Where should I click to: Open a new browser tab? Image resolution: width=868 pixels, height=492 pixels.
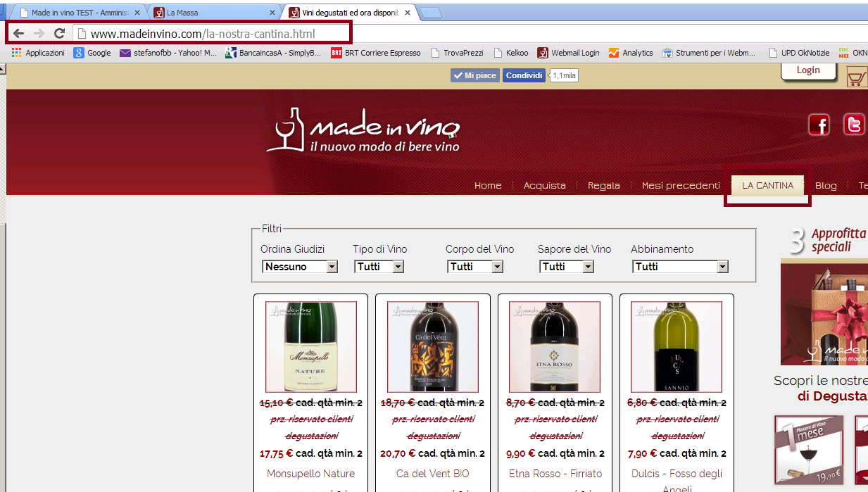point(430,13)
